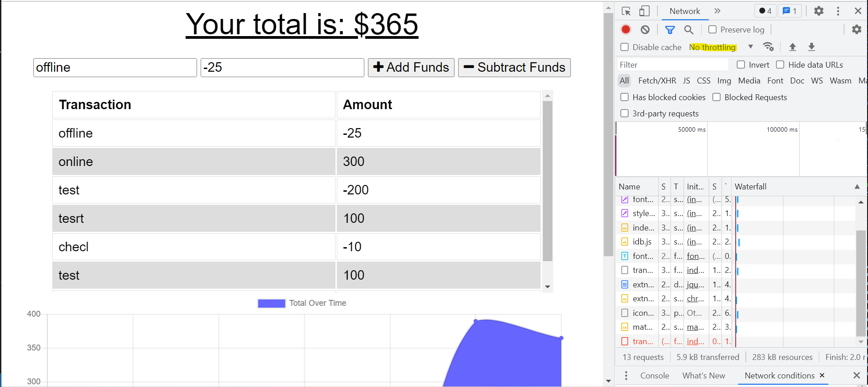Open the drawer three-dot menu beside Console
Screen dimensions: 868x387
626,376
